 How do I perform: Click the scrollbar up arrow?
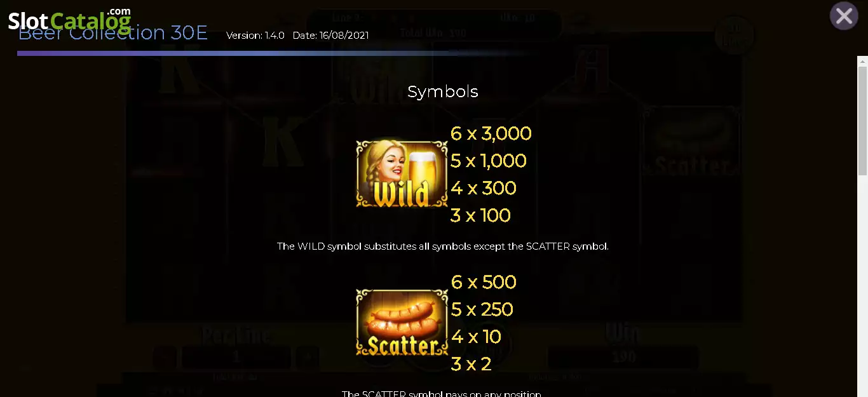pos(862,61)
